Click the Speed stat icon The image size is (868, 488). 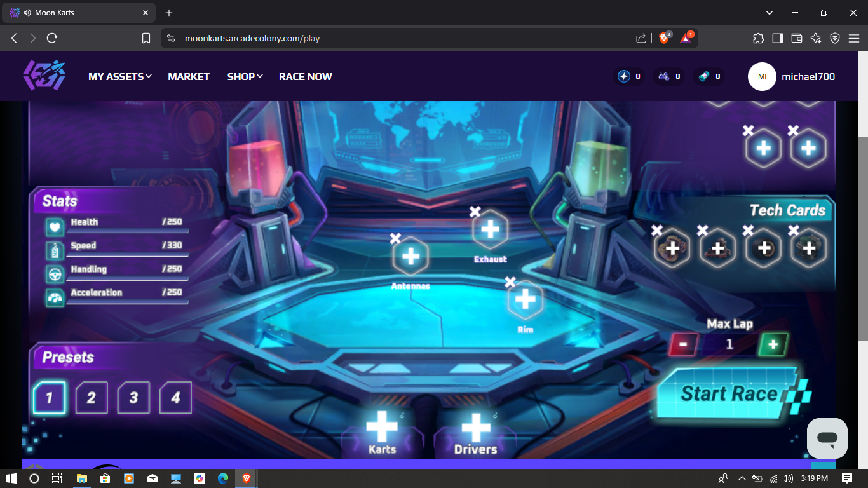coord(55,250)
